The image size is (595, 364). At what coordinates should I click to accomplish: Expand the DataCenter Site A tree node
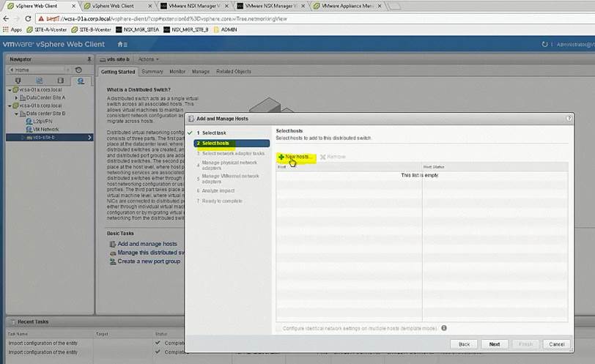(x=16, y=97)
